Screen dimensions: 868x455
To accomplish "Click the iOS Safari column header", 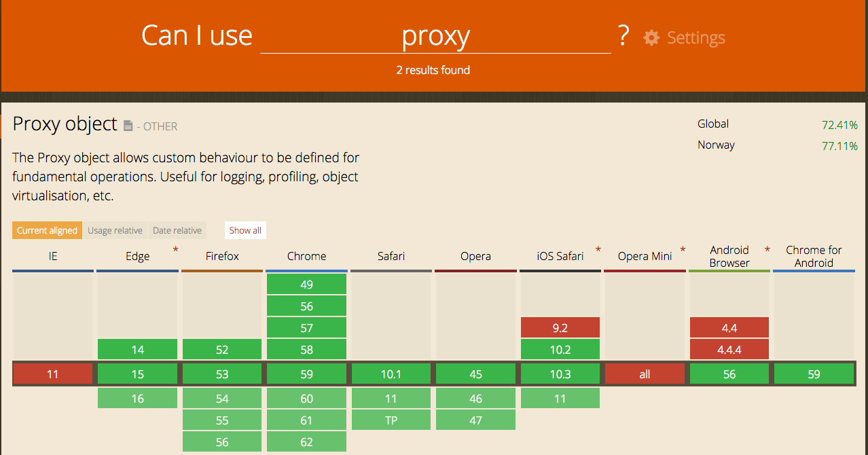I will coord(560,256).
